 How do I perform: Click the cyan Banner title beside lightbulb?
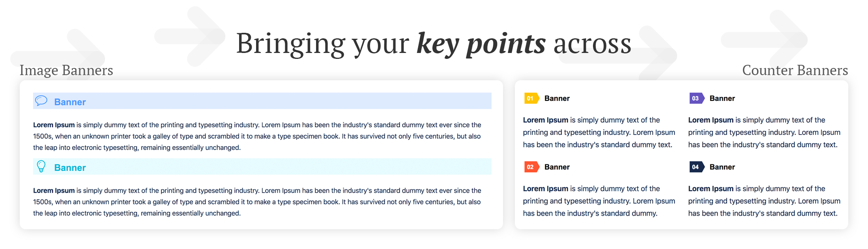click(70, 168)
